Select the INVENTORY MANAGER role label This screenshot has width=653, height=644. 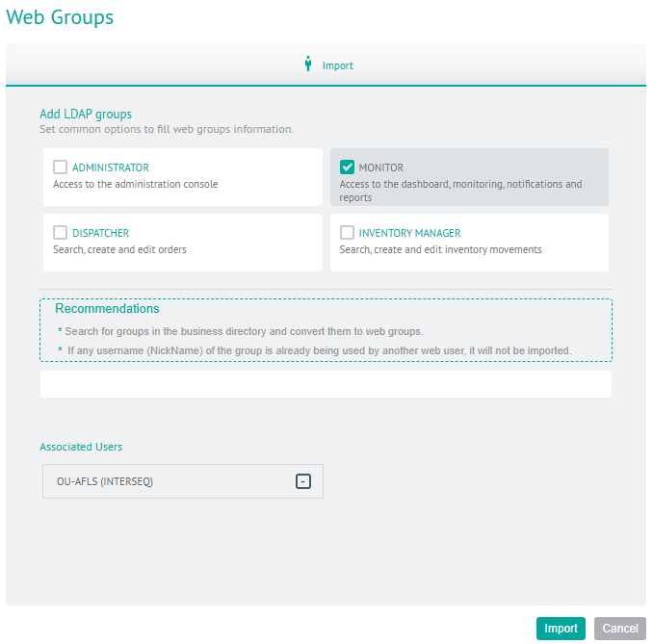click(409, 233)
